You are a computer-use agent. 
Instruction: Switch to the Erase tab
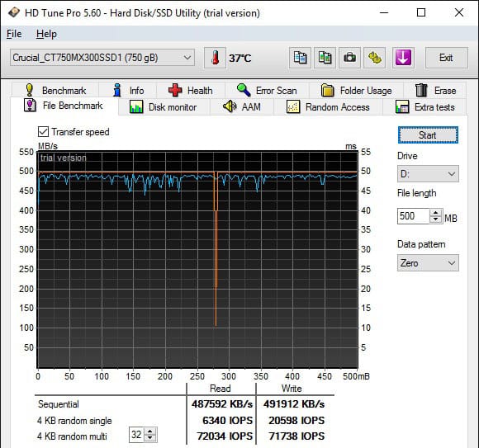pyautogui.click(x=435, y=90)
